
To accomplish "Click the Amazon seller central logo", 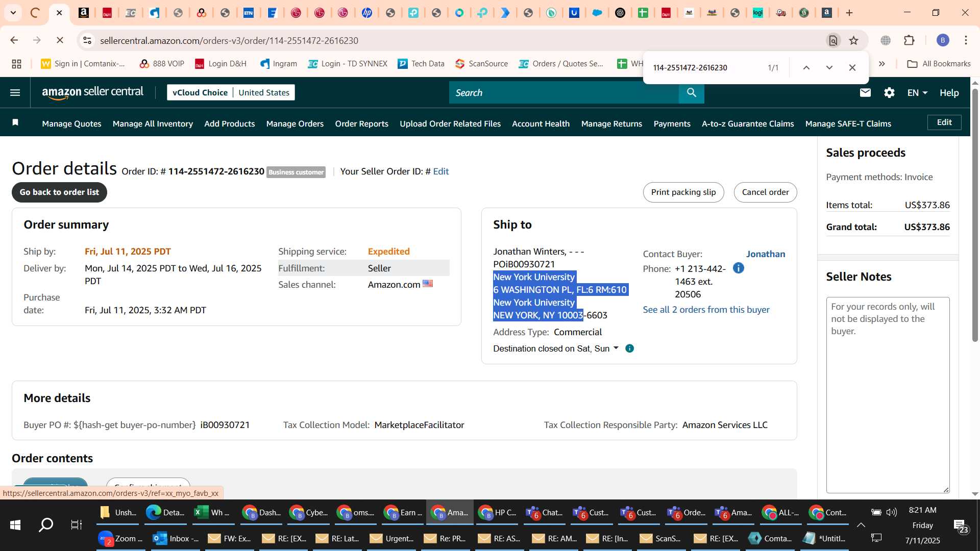I will click(93, 92).
